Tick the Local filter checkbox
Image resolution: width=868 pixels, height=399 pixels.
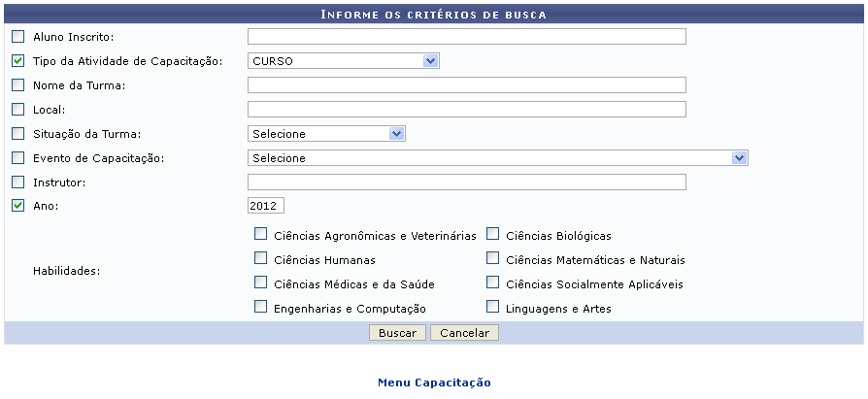point(18,110)
